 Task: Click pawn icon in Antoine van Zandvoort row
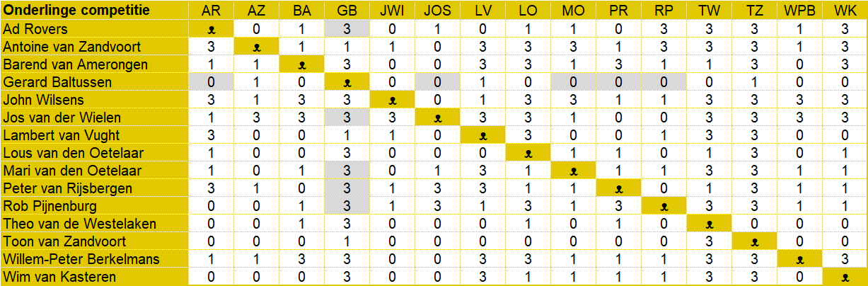point(256,47)
